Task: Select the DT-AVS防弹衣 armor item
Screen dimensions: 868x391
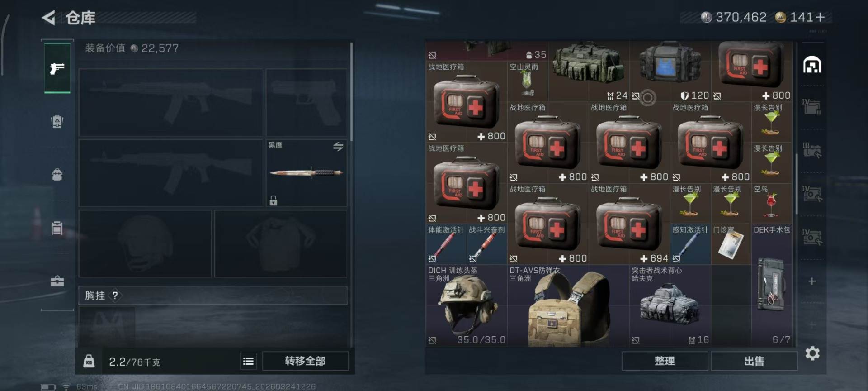Action: click(x=568, y=305)
